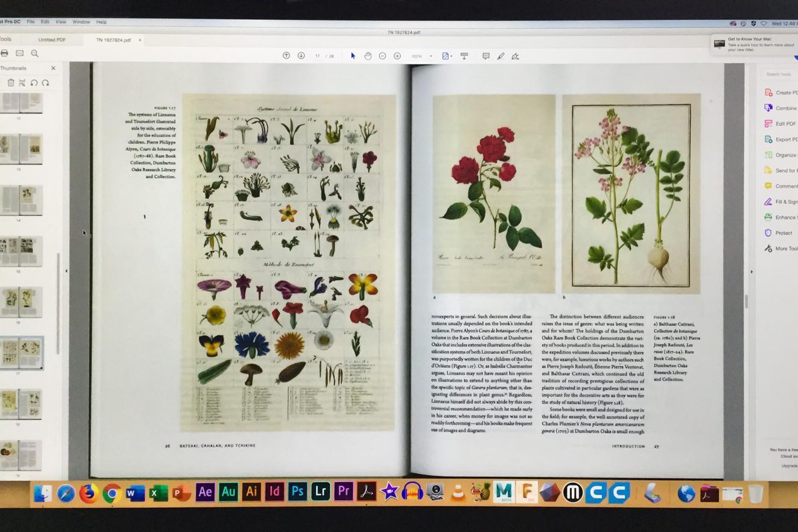The width and height of the screenshot is (798, 532).
Task: Click the Get to Know Your Mac notification
Action: pos(754,43)
